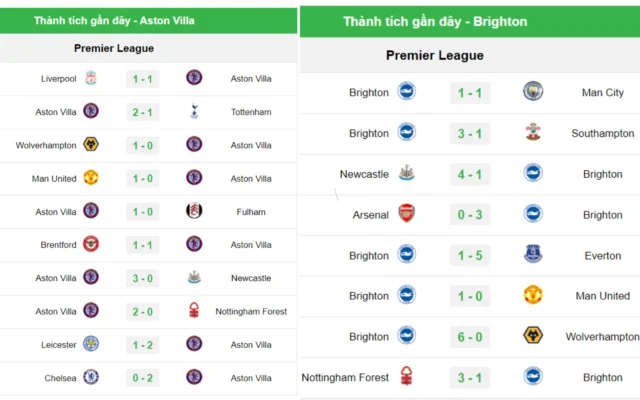Click the Man United crest in Aston Villa table
Screen dimensions: 640x400
coord(91,178)
